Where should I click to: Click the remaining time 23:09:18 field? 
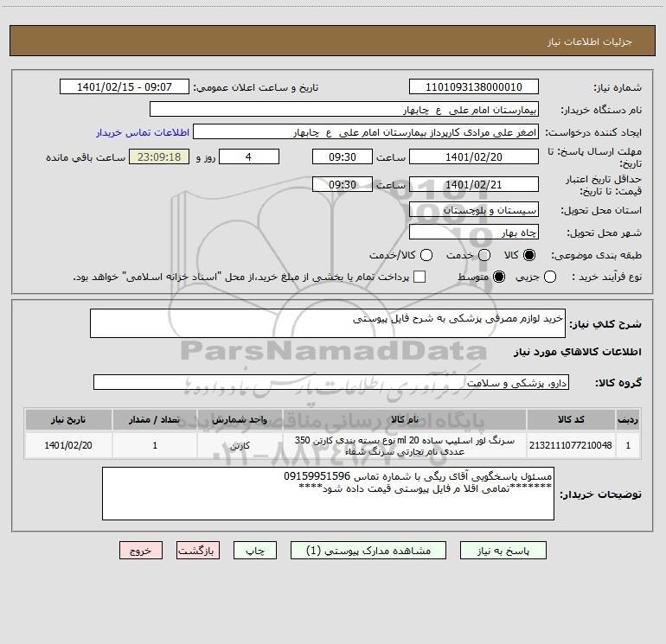pos(159,156)
